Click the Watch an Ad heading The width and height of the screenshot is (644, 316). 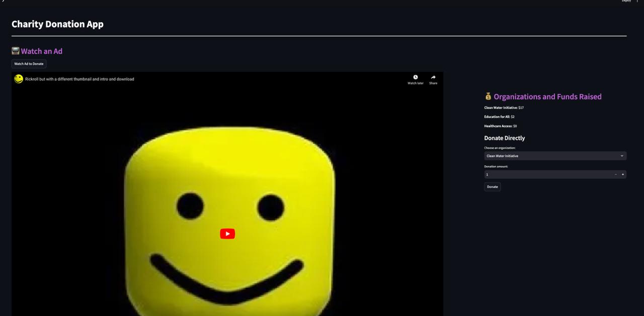(37, 51)
